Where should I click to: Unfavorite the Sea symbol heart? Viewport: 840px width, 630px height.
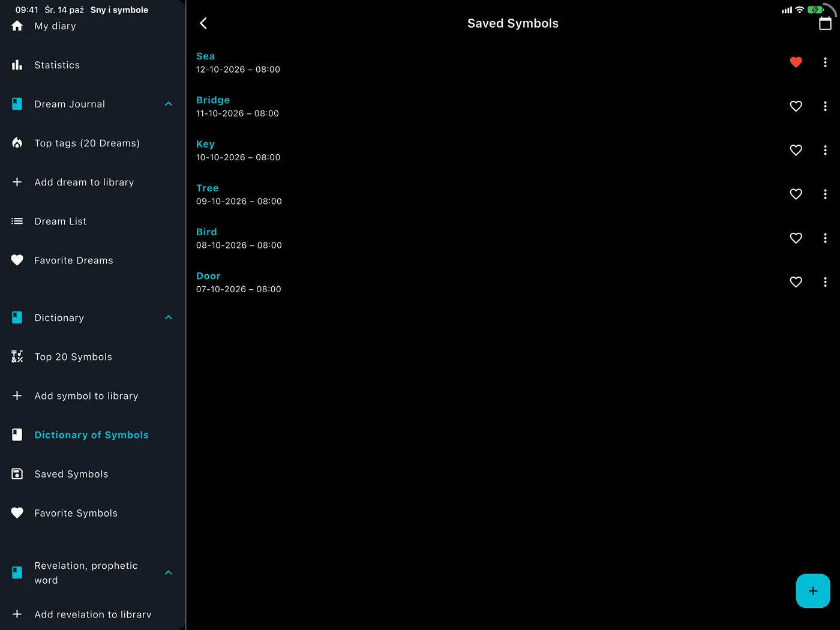(x=796, y=62)
